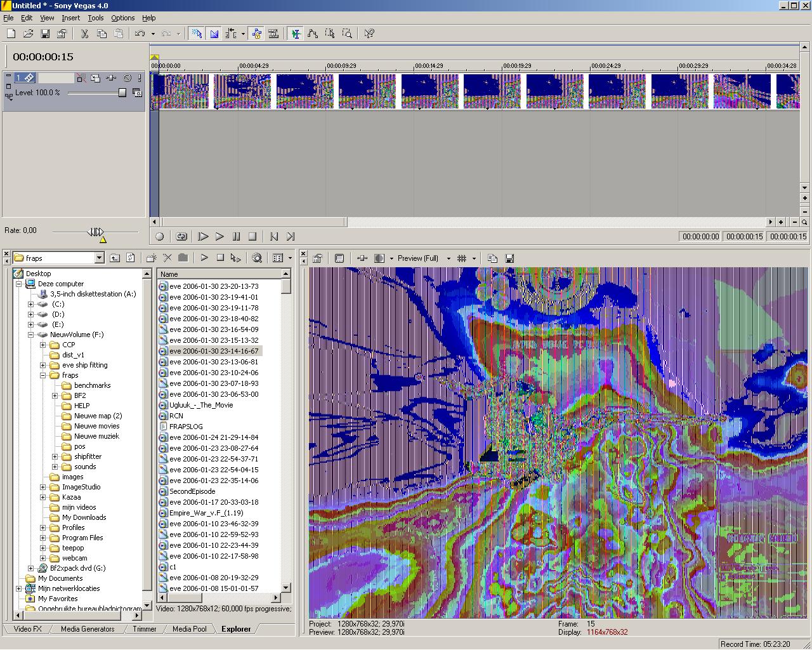The height and width of the screenshot is (650, 812).
Task: Copy snapshot to clipboard in preview toolbar
Action: [x=492, y=258]
